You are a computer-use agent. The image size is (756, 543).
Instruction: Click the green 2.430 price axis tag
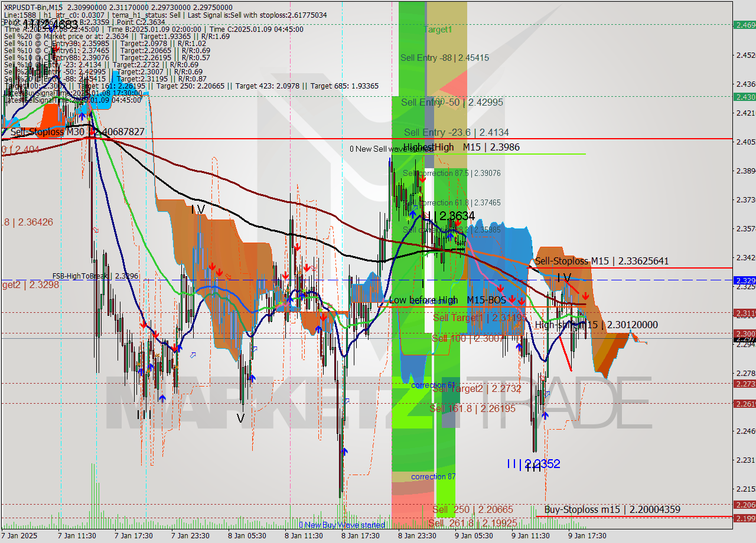[744, 97]
